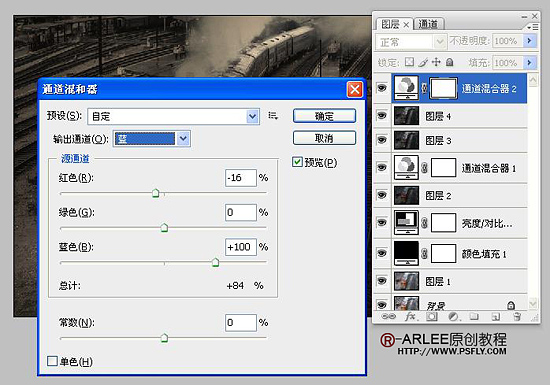Open the layer style fx icon
The width and height of the screenshot is (550, 385).
click(410, 317)
